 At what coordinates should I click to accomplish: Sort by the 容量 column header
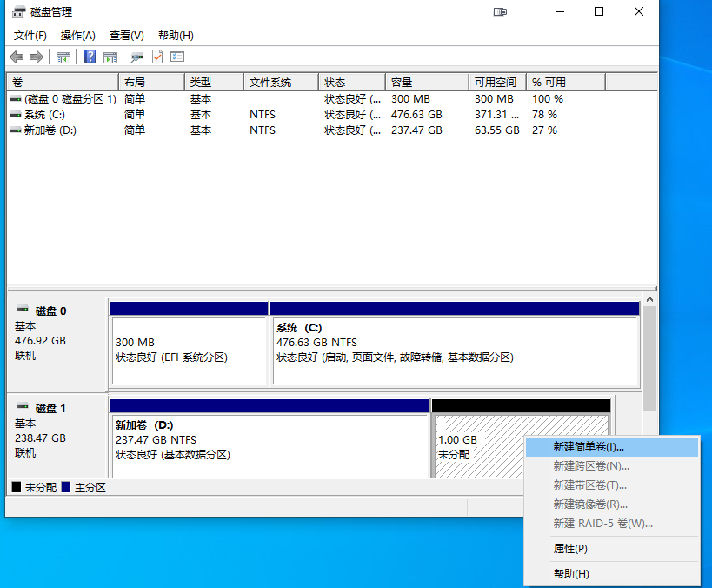[x=428, y=83]
